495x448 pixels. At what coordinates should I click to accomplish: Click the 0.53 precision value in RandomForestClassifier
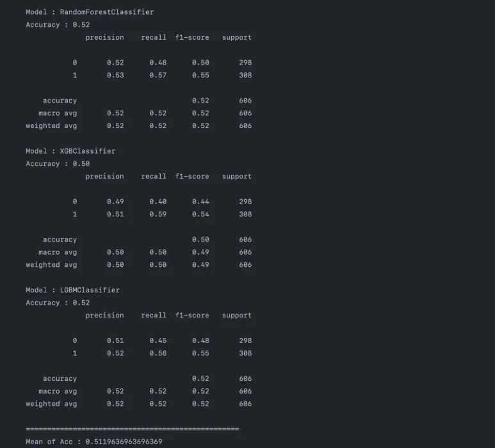115,75
